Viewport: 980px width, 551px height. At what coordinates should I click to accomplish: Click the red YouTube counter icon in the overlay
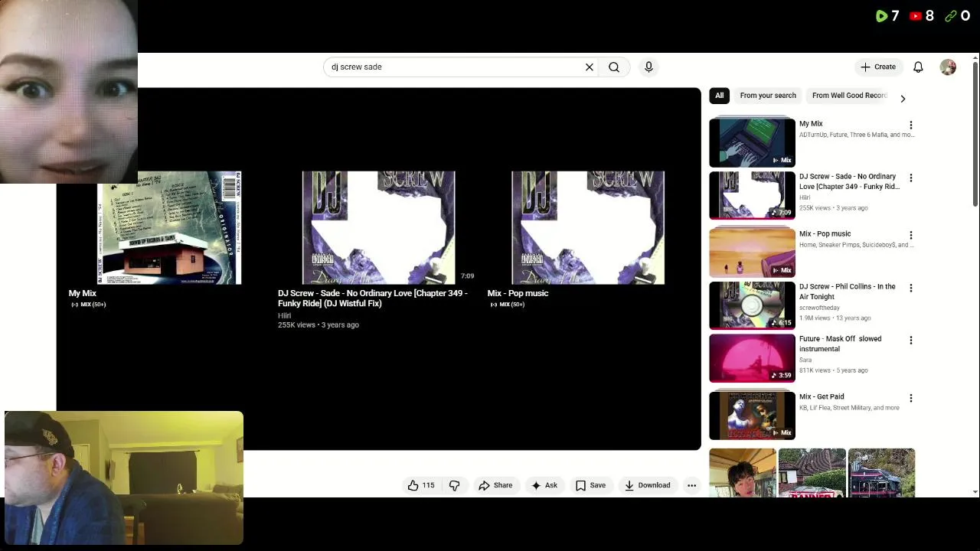click(916, 15)
